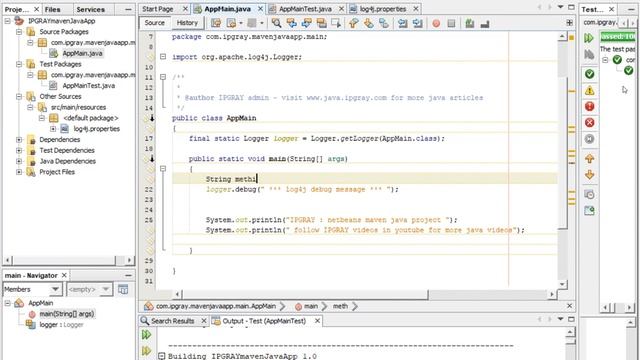Go to Next Bookmark icon
This screenshot has height=360, width=640.
[369, 23]
